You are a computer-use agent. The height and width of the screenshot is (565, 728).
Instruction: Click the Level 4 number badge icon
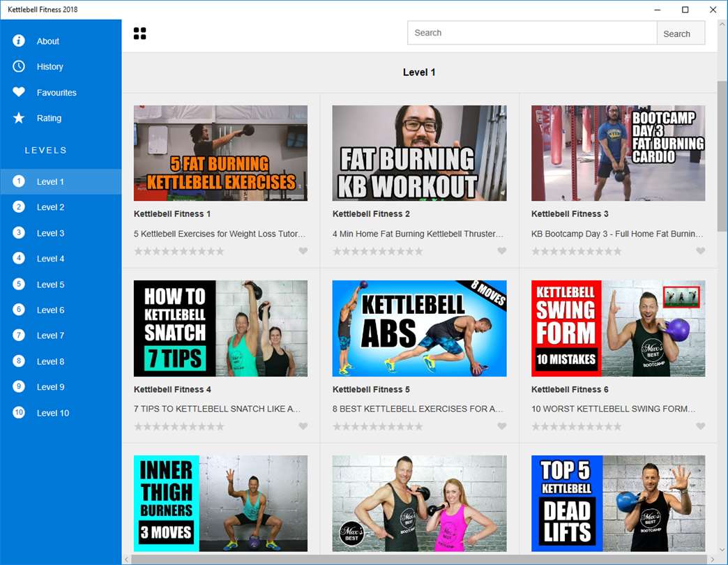[x=19, y=258]
